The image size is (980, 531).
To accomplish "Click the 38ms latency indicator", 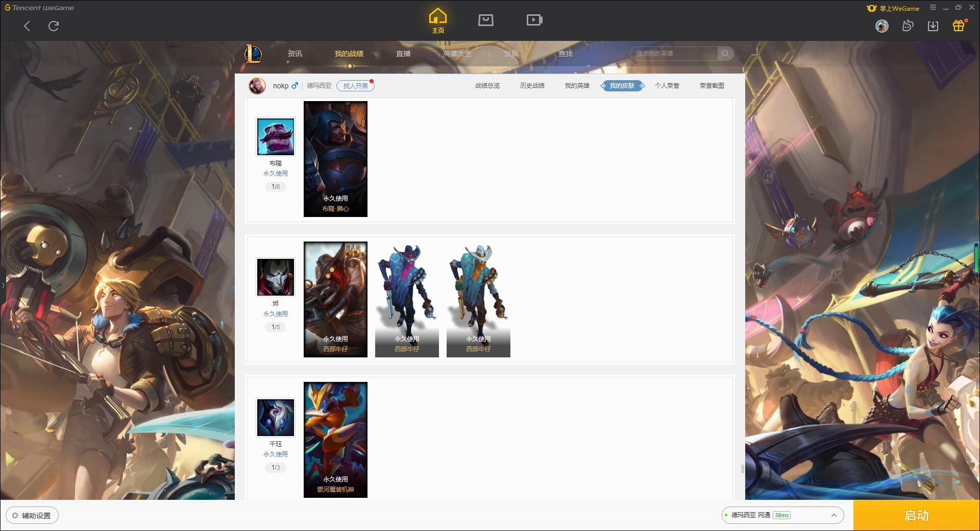I will (x=781, y=515).
